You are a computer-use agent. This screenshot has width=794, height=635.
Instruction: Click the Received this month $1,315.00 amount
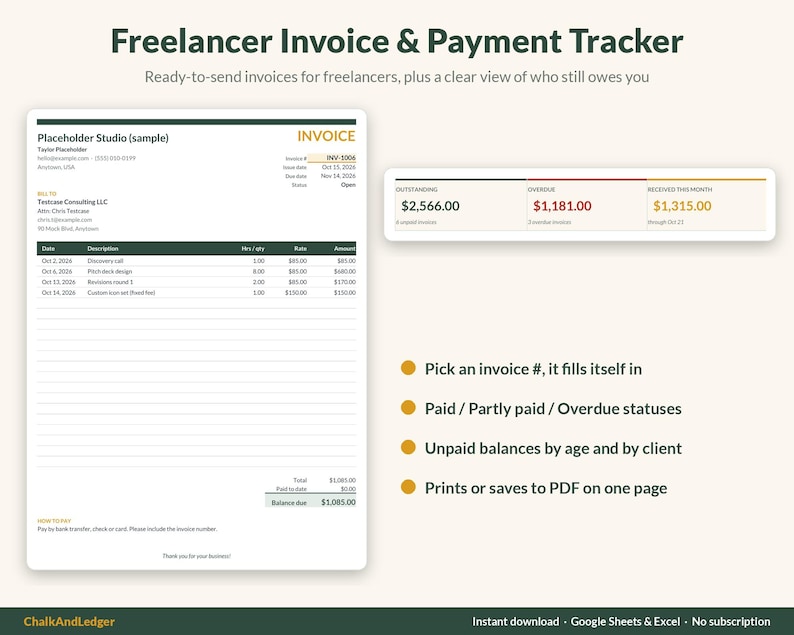tap(682, 206)
